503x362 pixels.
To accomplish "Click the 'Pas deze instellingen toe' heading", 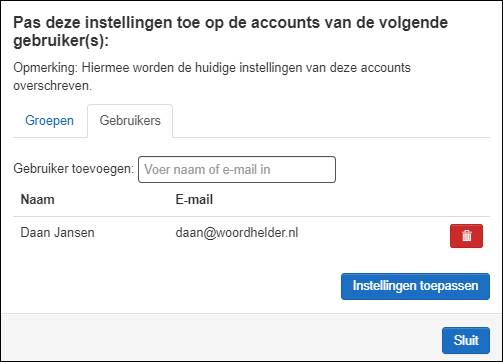I will coord(231,32).
